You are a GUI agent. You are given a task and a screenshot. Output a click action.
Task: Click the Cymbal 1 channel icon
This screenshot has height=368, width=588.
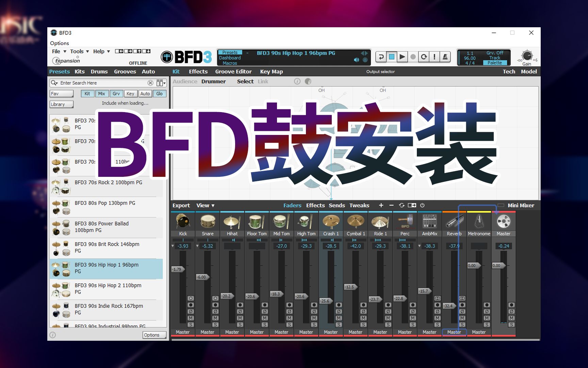click(x=356, y=221)
